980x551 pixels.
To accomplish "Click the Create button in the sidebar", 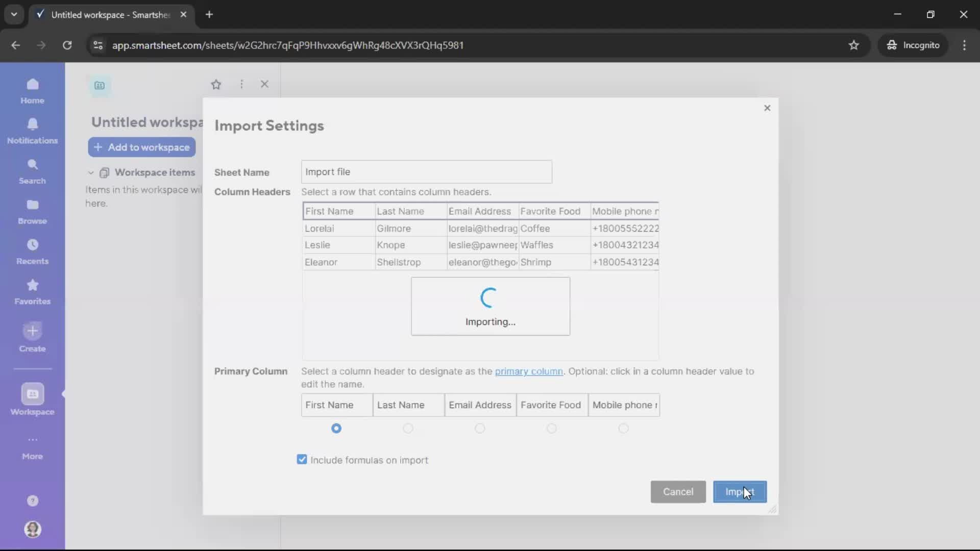I will point(32,337).
